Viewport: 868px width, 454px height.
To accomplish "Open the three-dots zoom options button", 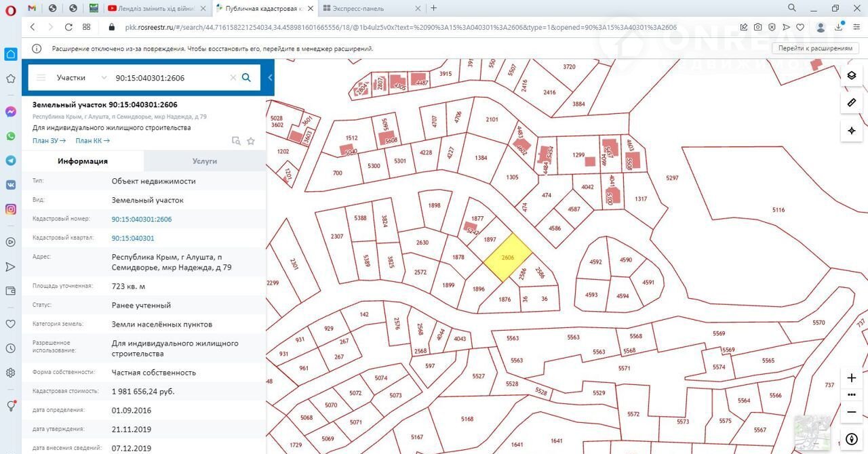I will pyautogui.click(x=852, y=394).
